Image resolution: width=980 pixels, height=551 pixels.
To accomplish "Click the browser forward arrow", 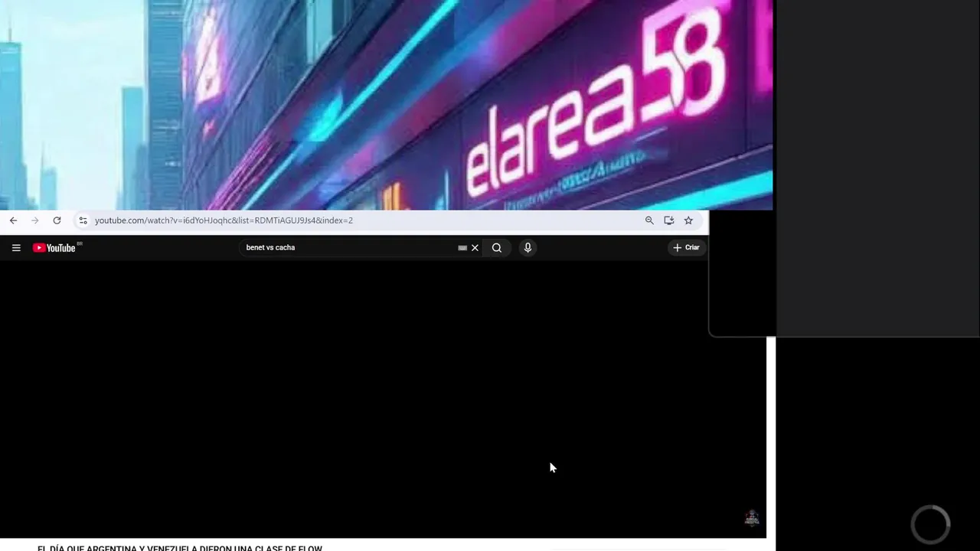I will 34,220.
